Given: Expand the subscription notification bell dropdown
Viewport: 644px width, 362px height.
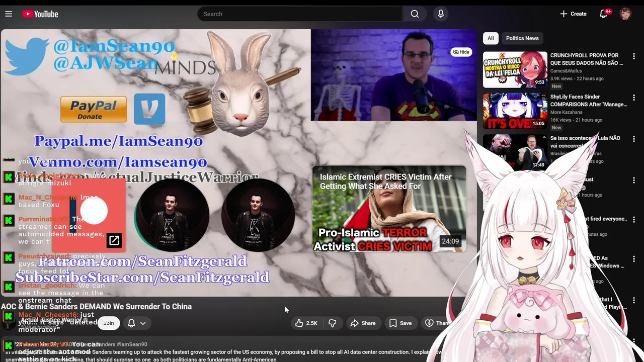Looking at the screenshot, I should pos(137,323).
